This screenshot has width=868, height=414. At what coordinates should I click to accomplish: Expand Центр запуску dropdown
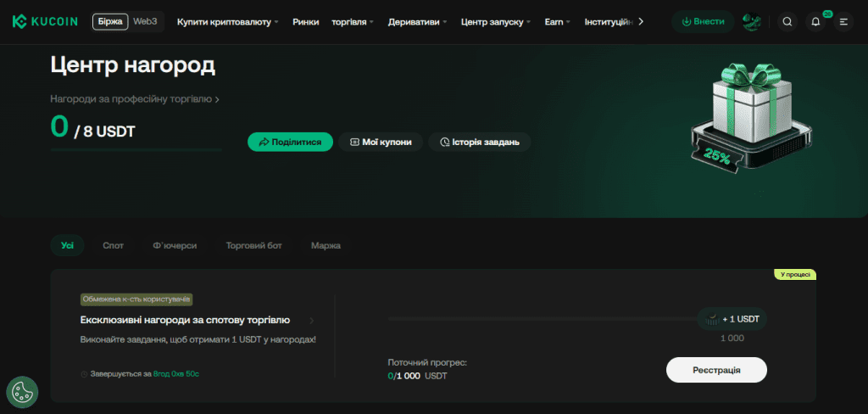tap(495, 21)
